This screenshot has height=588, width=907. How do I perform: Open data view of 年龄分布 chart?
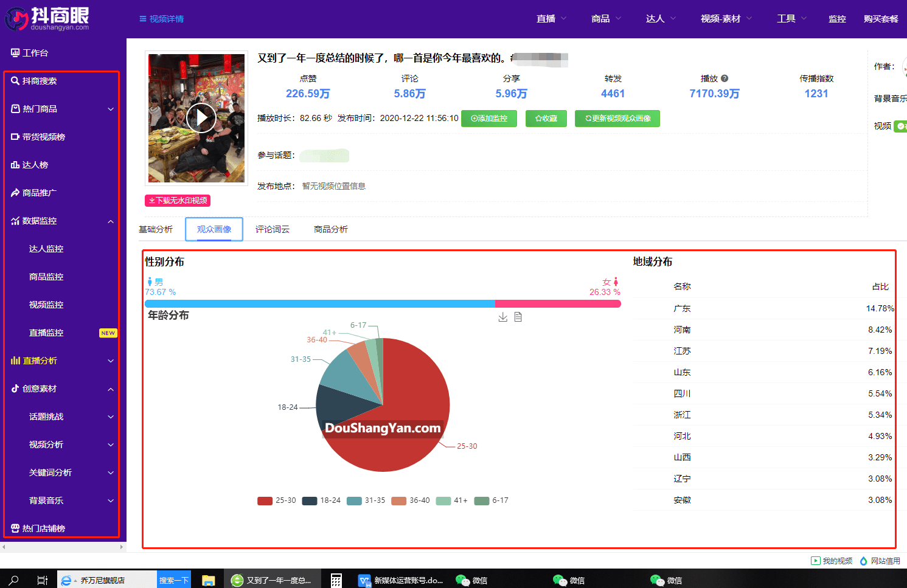[x=518, y=317]
